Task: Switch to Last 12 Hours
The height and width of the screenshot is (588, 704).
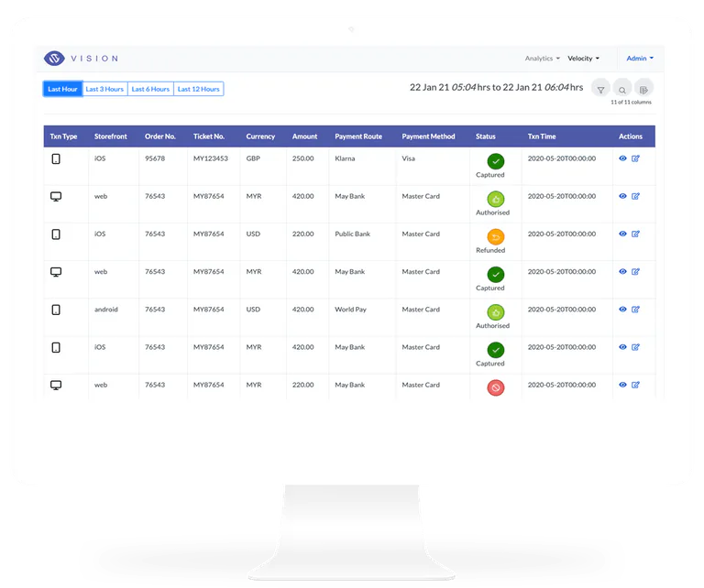Action: (198, 89)
